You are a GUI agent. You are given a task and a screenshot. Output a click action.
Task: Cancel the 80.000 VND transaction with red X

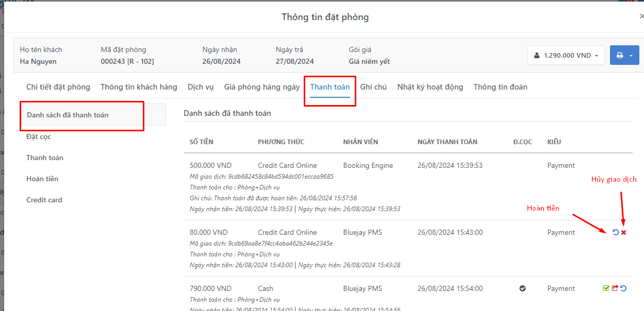click(624, 233)
